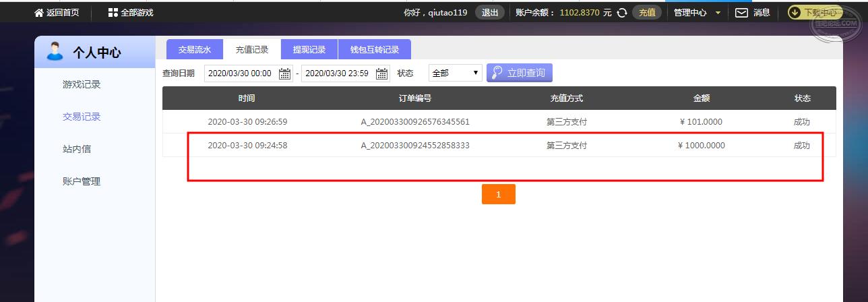
Task: Run the search with 立即查询
Action: coord(520,73)
